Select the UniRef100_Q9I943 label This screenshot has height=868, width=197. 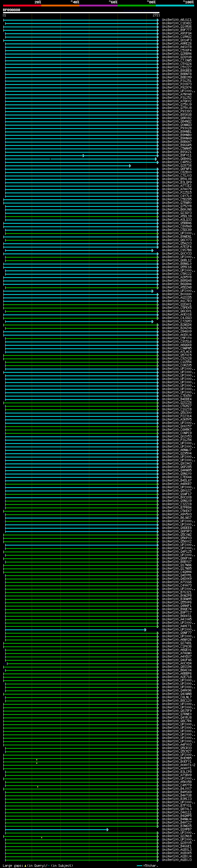click(176, 464)
